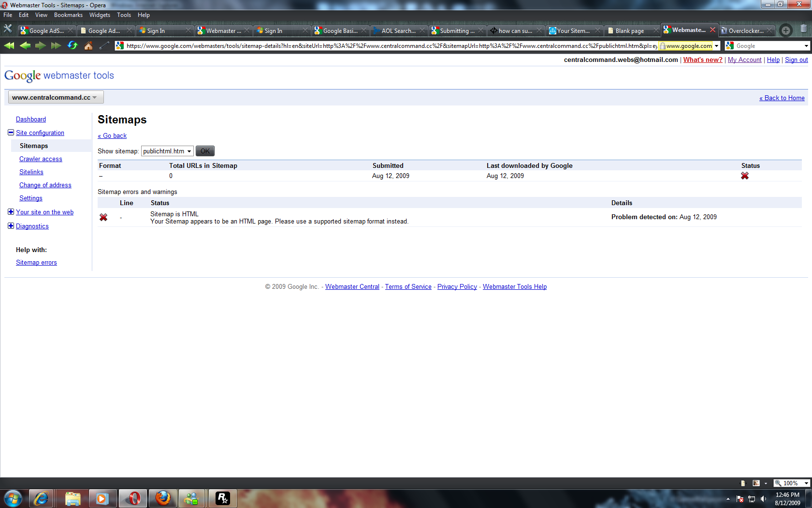Click the security lock www.google.com badge
812x508 pixels.
(686, 46)
